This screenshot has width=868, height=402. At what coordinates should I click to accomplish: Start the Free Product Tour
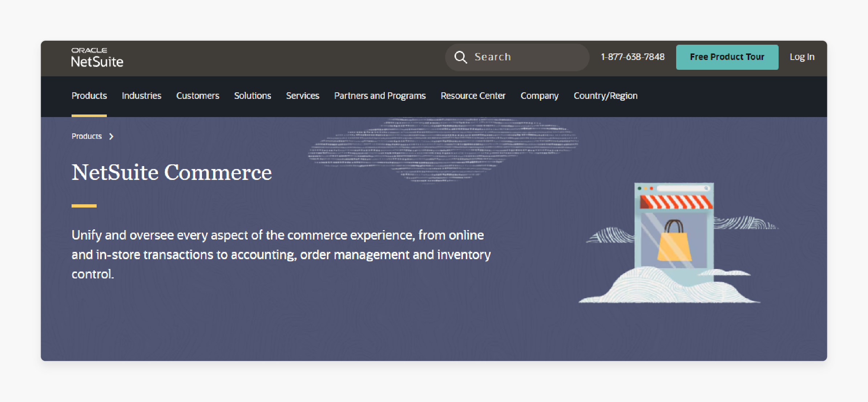point(727,57)
